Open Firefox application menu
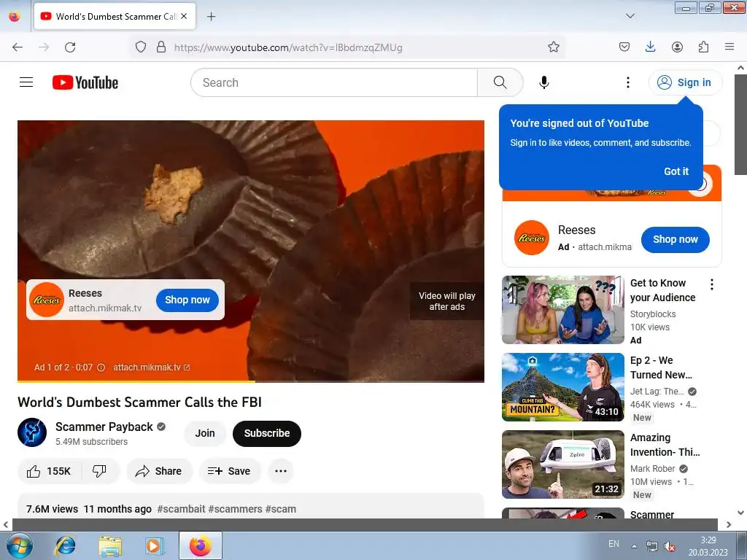This screenshot has height=560, width=747. (729, 47)
